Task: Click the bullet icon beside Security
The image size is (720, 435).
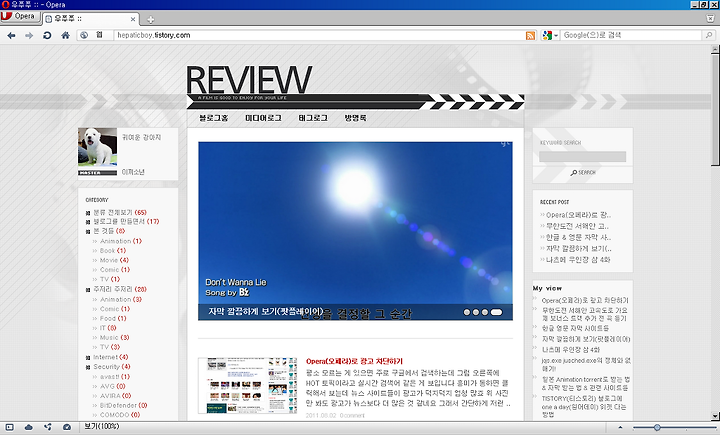Action: (x=88, y=367)
